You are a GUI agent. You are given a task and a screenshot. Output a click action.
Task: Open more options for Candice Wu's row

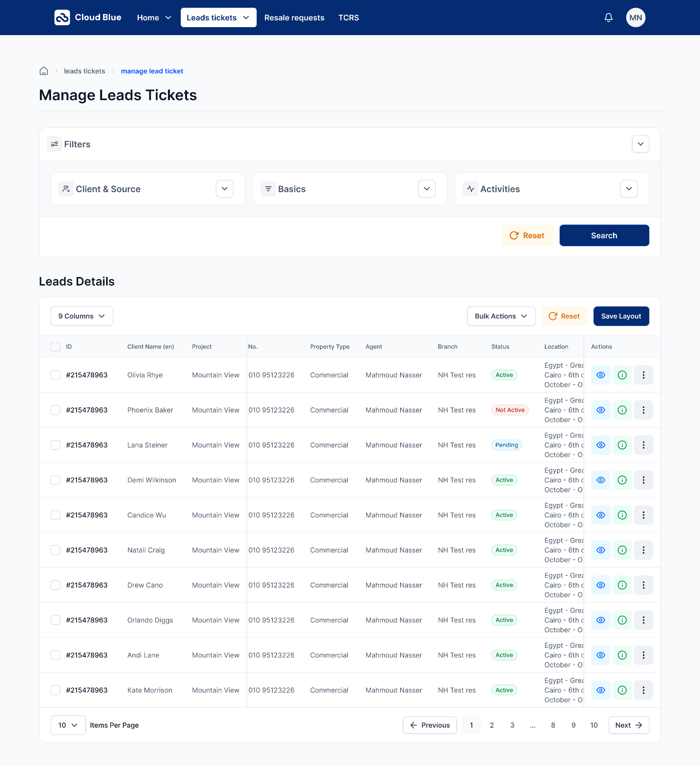643,515
